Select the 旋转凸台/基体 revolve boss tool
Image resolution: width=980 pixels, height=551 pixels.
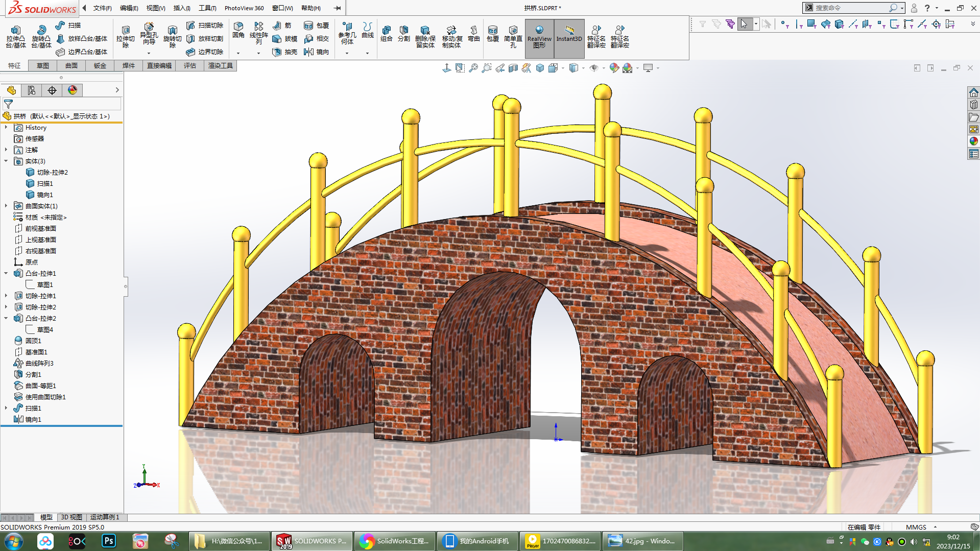(41, 37)
